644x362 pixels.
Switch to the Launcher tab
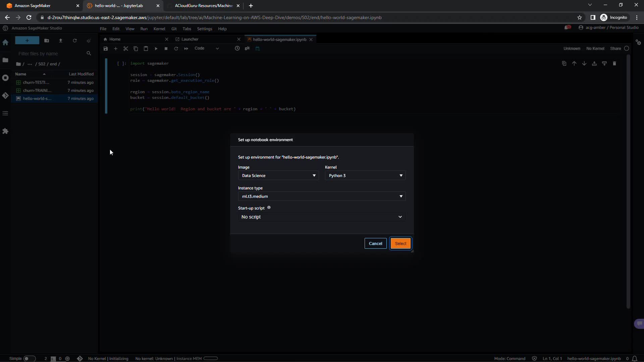coord(190,39)
